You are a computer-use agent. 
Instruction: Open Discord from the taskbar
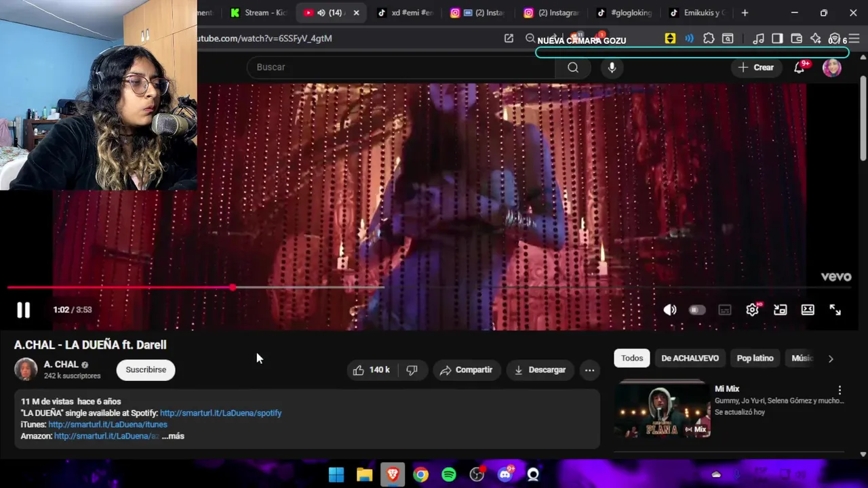tap(505, 474)
